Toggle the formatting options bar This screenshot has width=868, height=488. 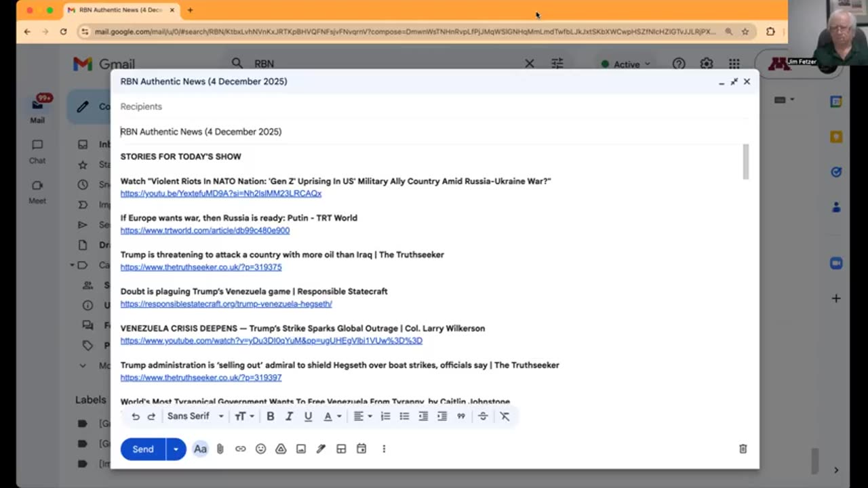200,449
